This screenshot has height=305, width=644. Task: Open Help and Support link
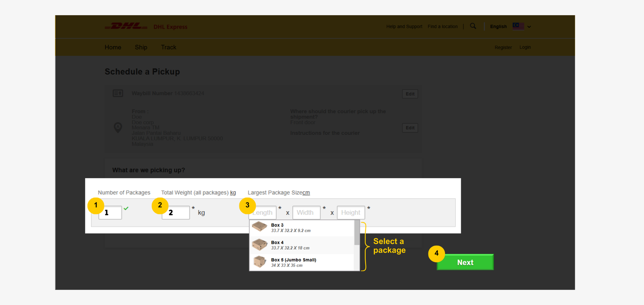click(x=404, y=27)
